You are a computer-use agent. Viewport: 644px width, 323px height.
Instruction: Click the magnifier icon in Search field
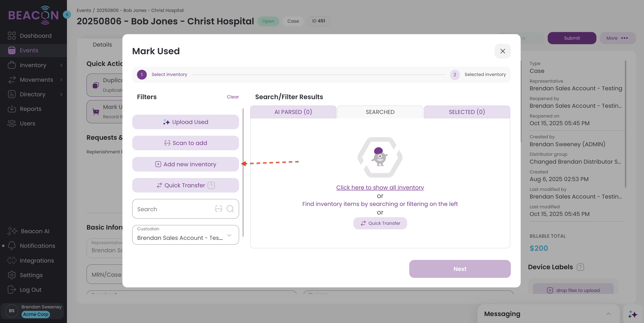230,209
